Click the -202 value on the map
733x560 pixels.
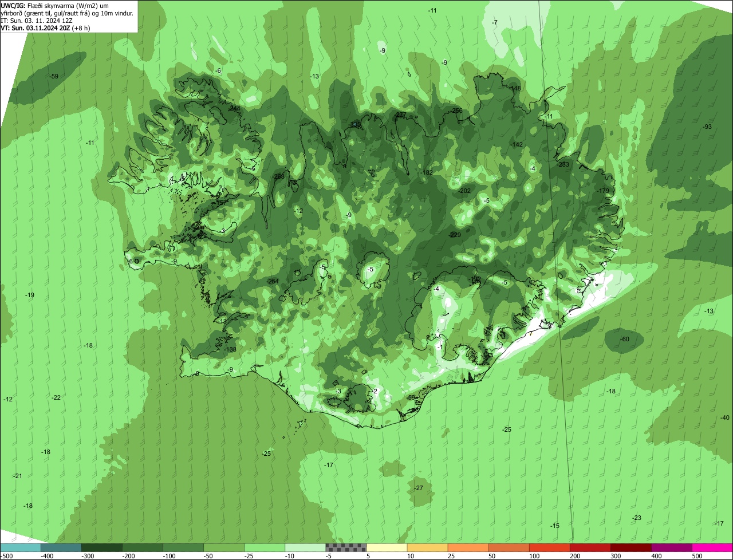(x=465, y=191)
